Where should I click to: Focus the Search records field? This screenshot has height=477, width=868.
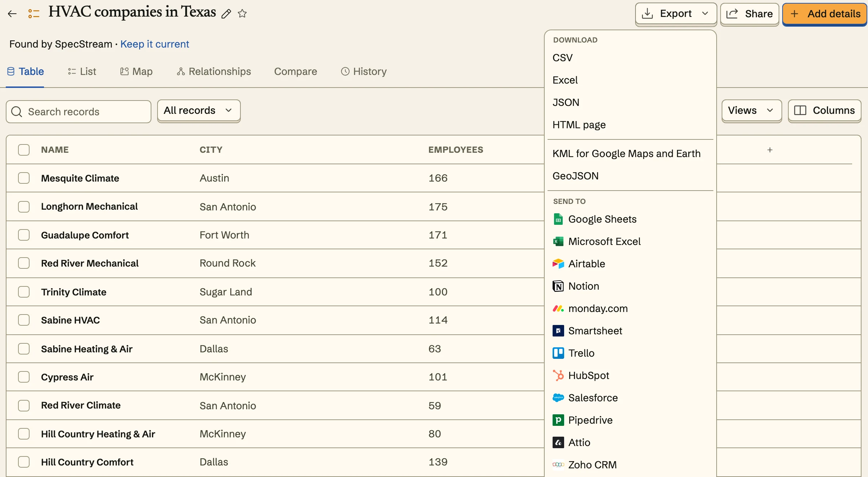(79, 112)
